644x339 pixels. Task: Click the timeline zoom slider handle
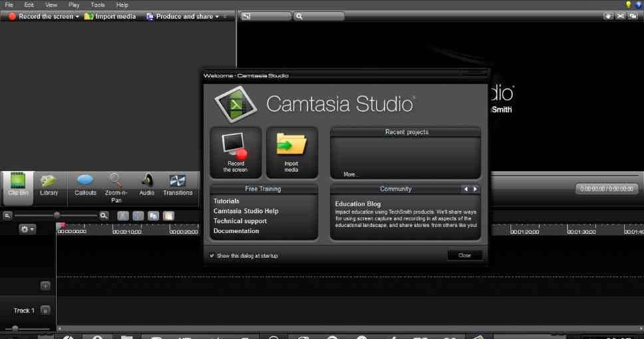57,215
